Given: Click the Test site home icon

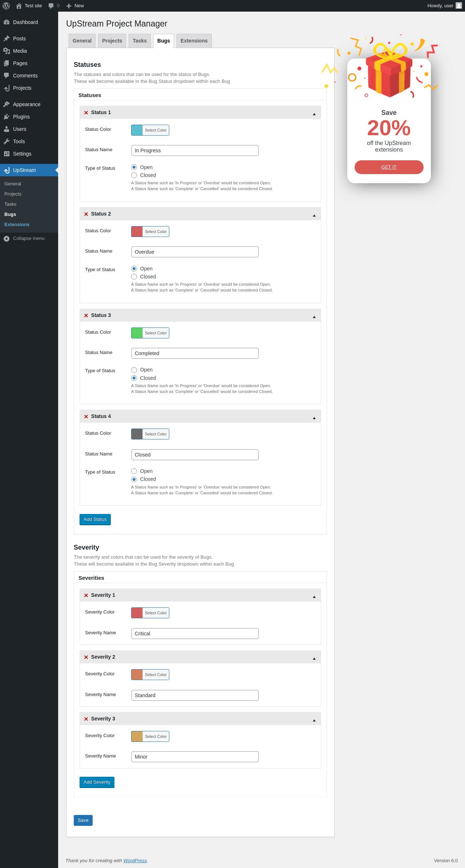Looking at the screenshot, I should click(x=19, y=6).
